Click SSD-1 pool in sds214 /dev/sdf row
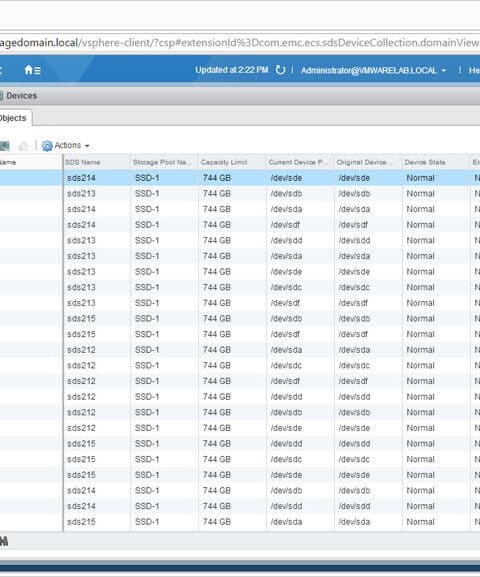The image size is (480, 577). [147, 225]
